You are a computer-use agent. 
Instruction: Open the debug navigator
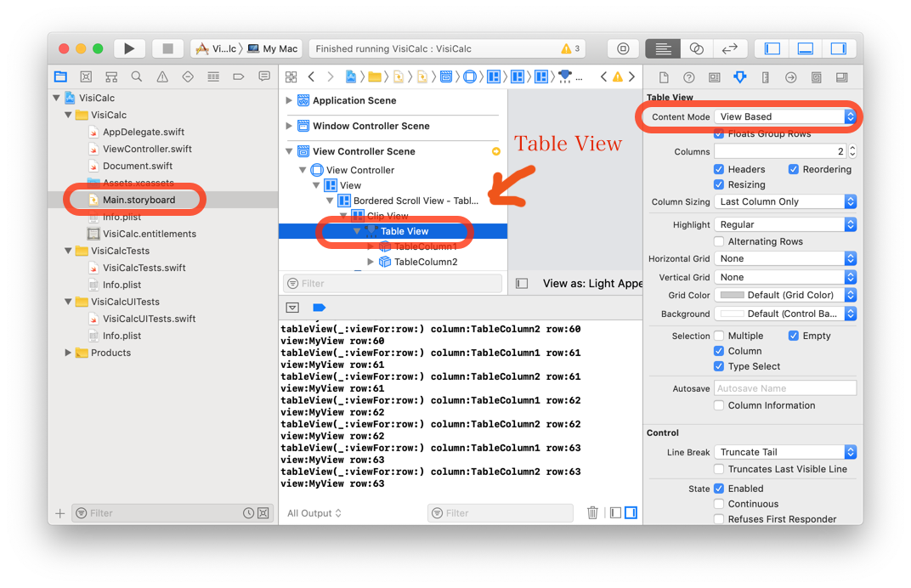pos(213,76)
